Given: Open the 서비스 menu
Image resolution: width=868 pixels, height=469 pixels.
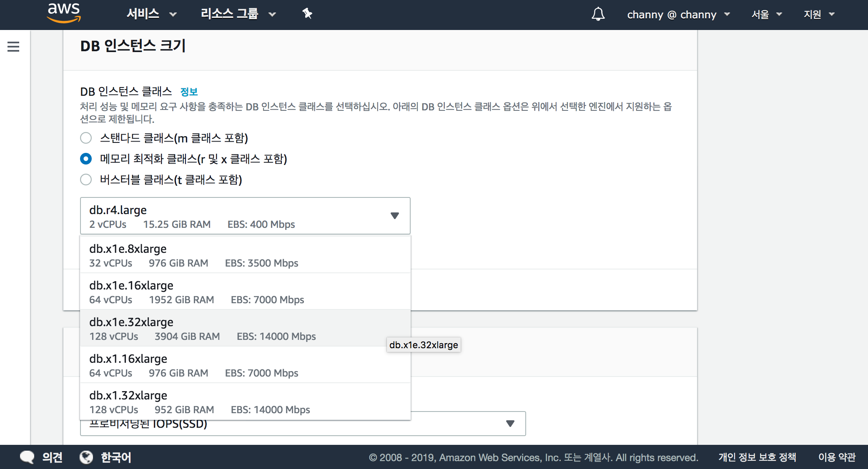Looking at the screenshot, I should click(x=151, y=14).
